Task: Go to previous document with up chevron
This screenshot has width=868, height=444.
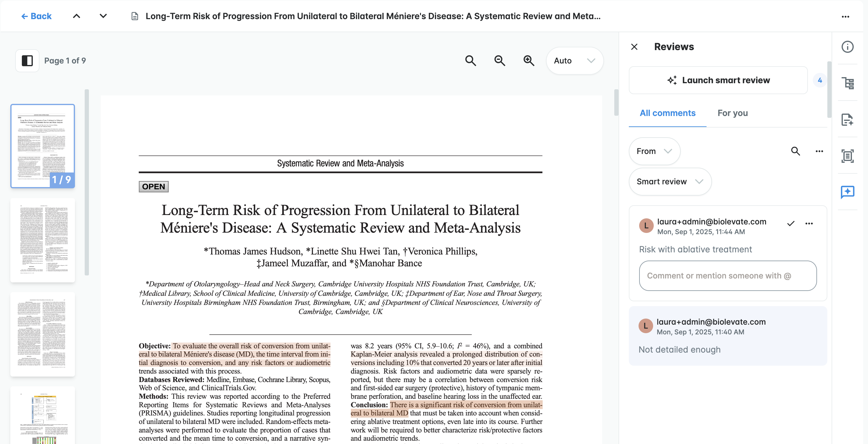Action: pos(76,16)
